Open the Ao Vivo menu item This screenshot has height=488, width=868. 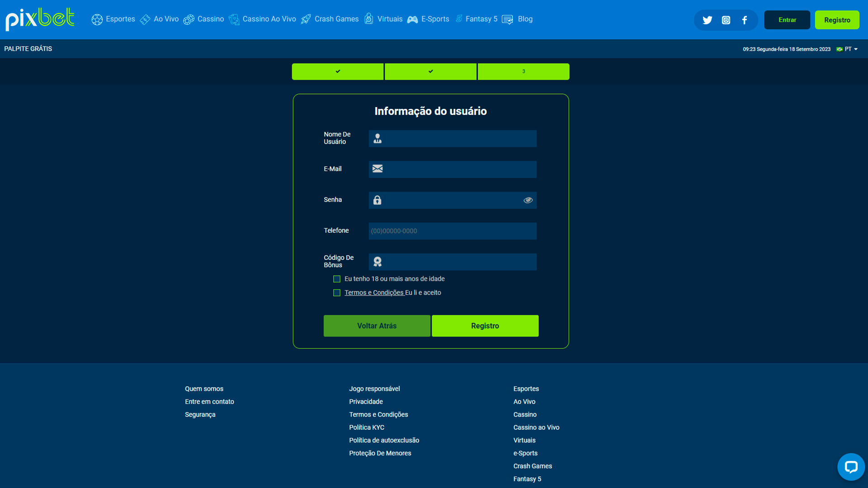point(166,19)
